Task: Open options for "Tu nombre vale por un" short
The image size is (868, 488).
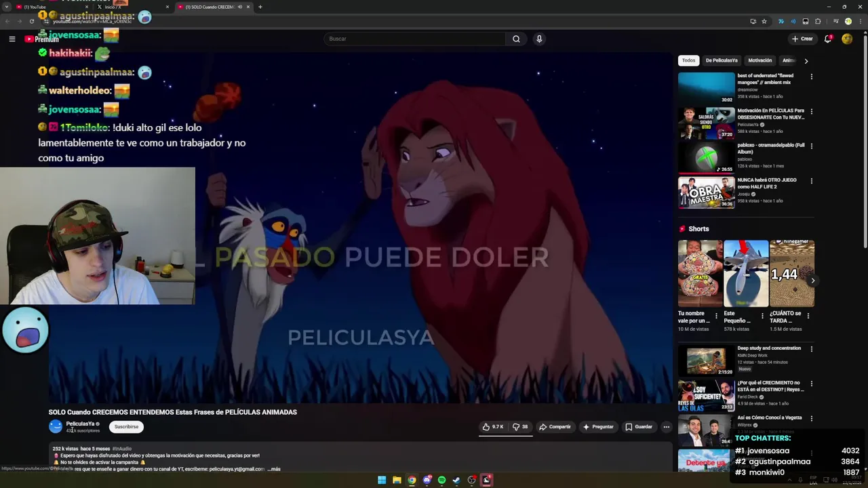Action: 716,316
